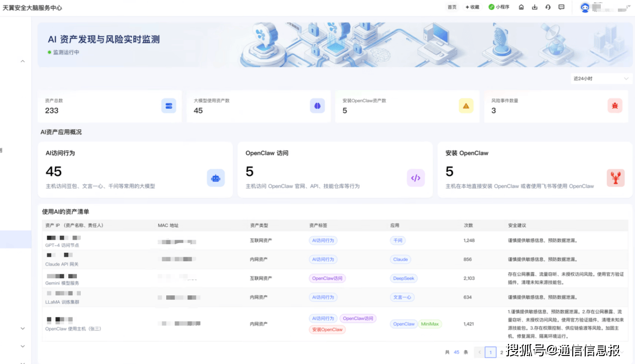Switch to the 首页 tab
The image size is (635, 364).
pos(452,7)
